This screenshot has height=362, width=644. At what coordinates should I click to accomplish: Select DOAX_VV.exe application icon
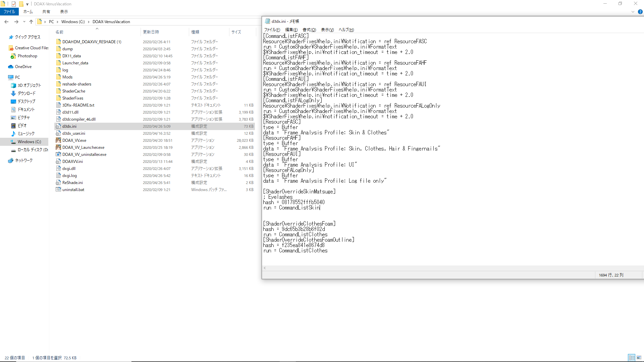pos(58,140)
